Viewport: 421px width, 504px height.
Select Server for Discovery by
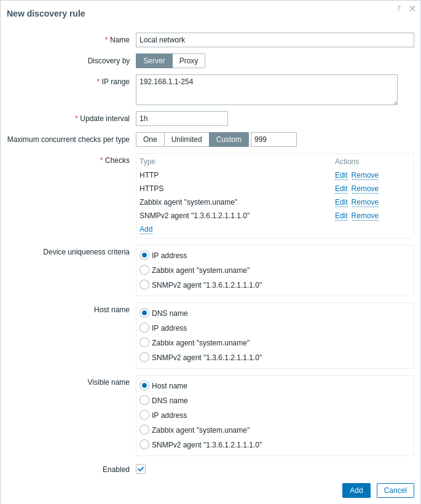pos(154,61)
